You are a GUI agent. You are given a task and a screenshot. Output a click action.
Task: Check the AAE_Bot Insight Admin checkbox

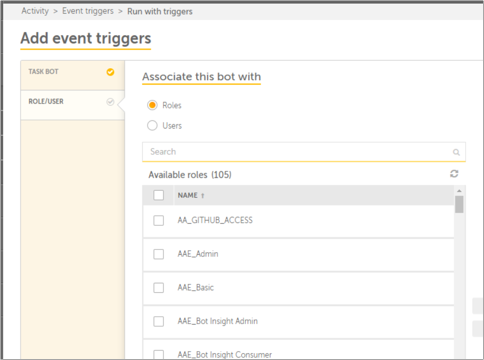click(x=159, y=321)
